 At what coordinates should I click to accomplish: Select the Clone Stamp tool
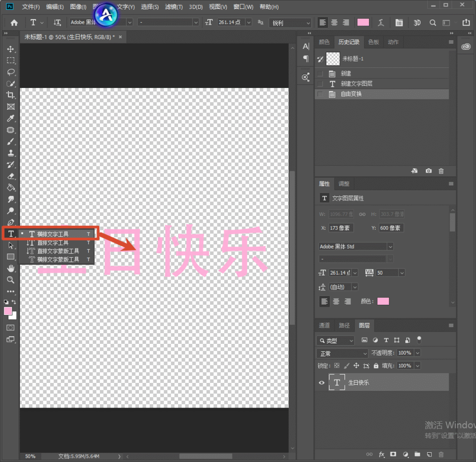tap(11, 153)
